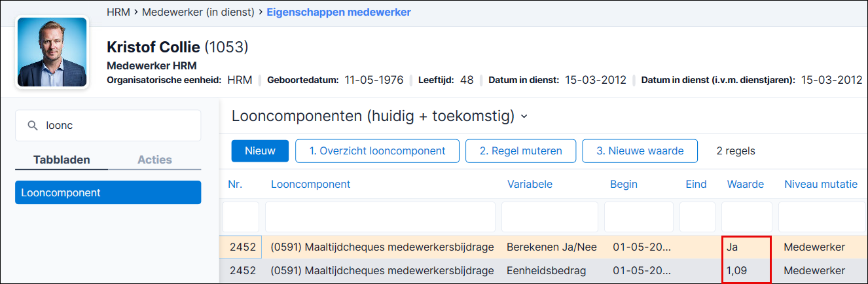This screenshot has width=868, height=284.
Task: Click the Variabele column filter field
Action: tap(550, 217)
